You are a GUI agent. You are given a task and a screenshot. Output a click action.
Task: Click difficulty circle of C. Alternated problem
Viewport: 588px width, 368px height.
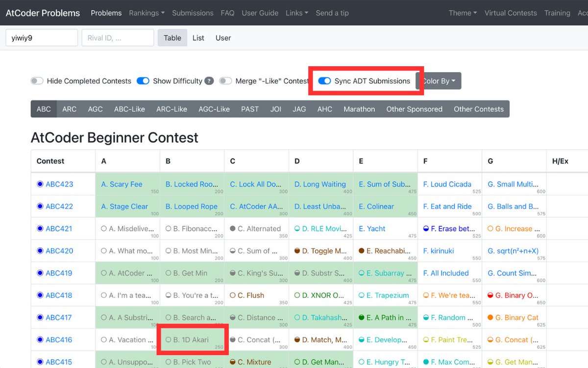click(233, 229)
